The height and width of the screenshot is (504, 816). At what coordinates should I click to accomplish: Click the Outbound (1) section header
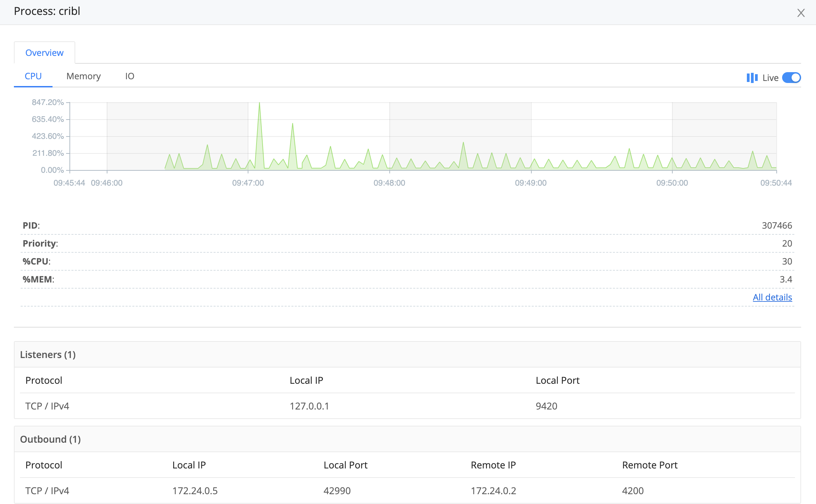50,439
